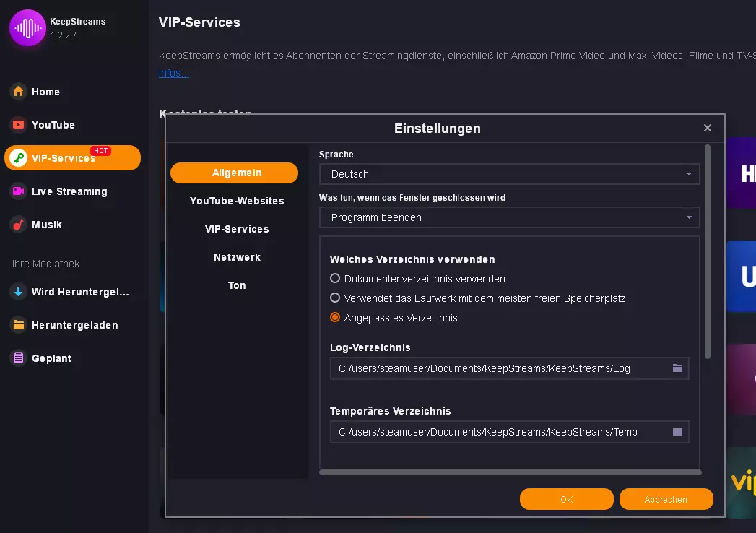Click the horizontal scrollbar in settings panel
The height and width of the screenshot is (533, 756).
pyautogui.click(x=510, y=472)
